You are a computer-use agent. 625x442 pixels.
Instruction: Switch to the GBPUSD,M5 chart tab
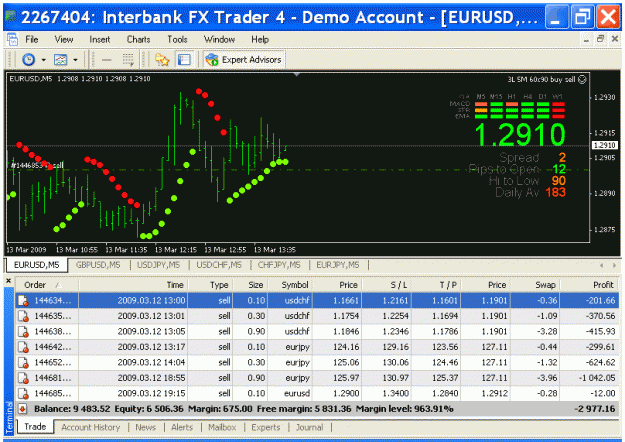(98, 265)
